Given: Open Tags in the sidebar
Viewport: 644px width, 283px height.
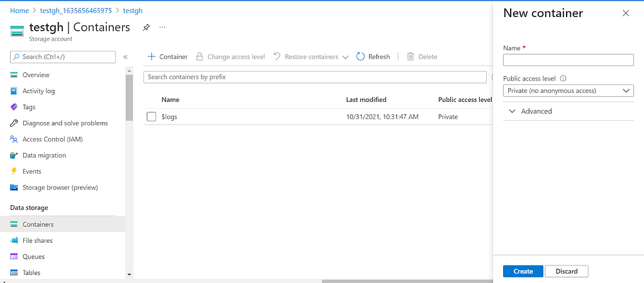Looking at the screenshot, I should click(29, 107).
